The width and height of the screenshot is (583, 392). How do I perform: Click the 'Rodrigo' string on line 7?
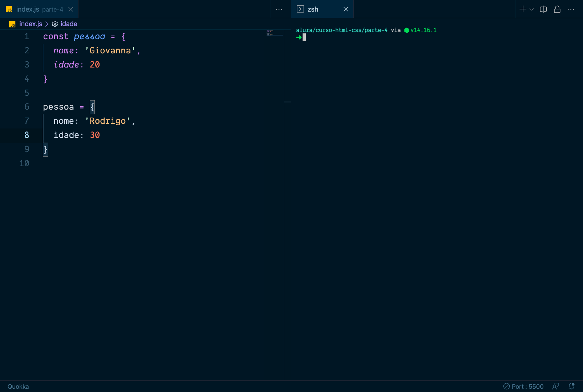(108, 121)
